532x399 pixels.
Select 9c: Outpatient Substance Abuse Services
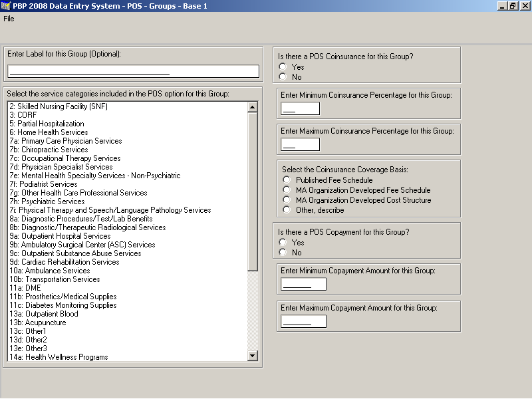(x=128, y=253)
